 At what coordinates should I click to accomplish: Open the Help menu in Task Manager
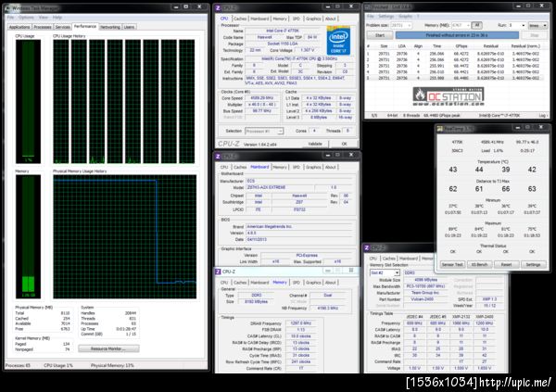(x=57, y=18)
